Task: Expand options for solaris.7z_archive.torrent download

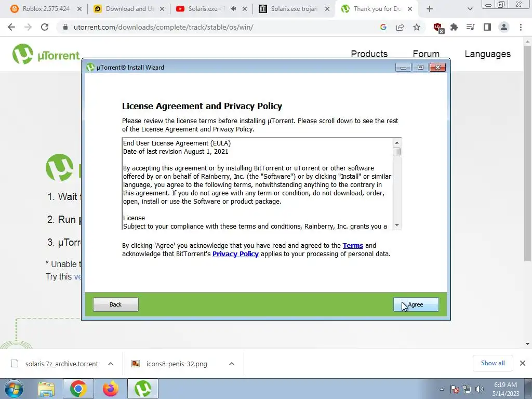Action: coord(111,364)
